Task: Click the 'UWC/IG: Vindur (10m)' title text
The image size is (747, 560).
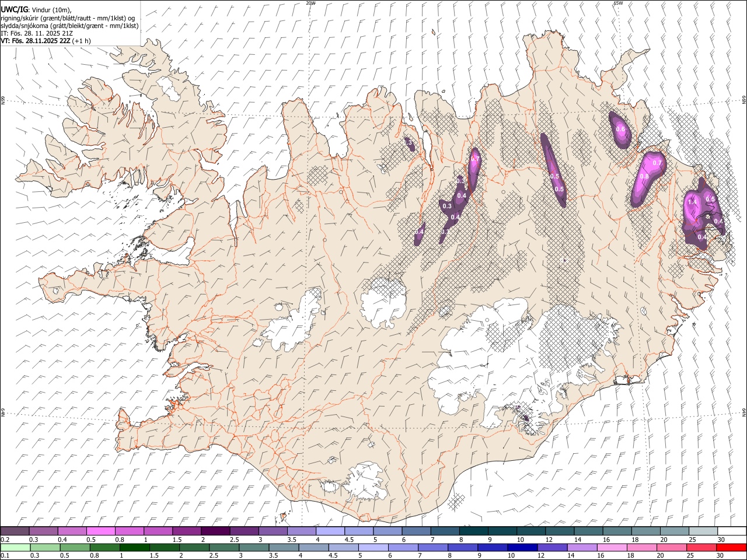Action: point(36,9)
